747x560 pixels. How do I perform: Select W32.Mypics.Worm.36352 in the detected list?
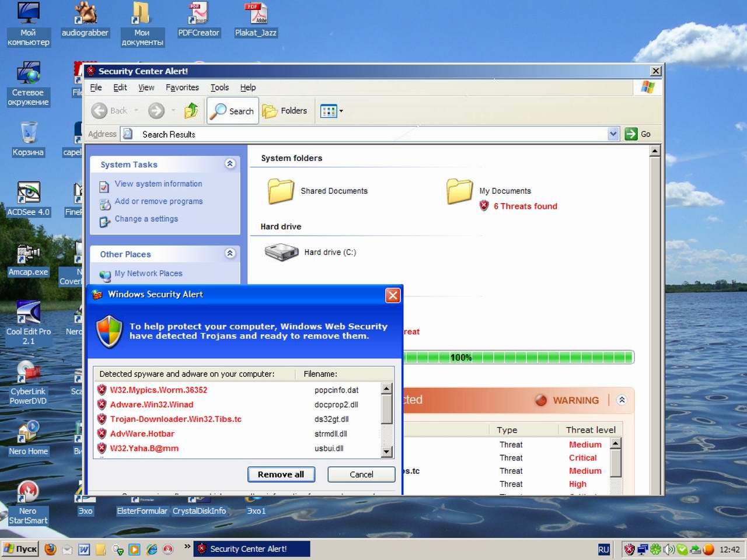point(158,390)
